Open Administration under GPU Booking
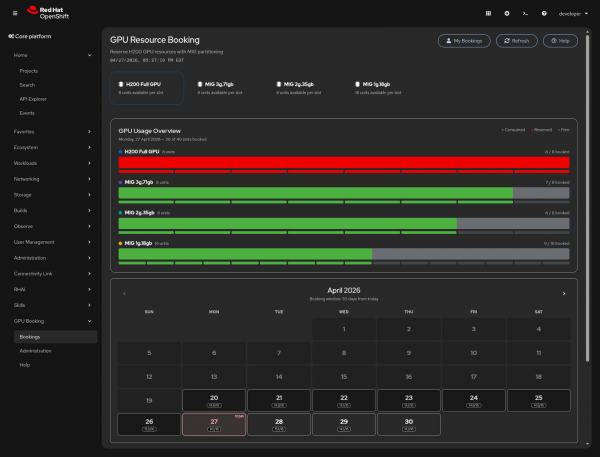 click(x=35, y=351)
